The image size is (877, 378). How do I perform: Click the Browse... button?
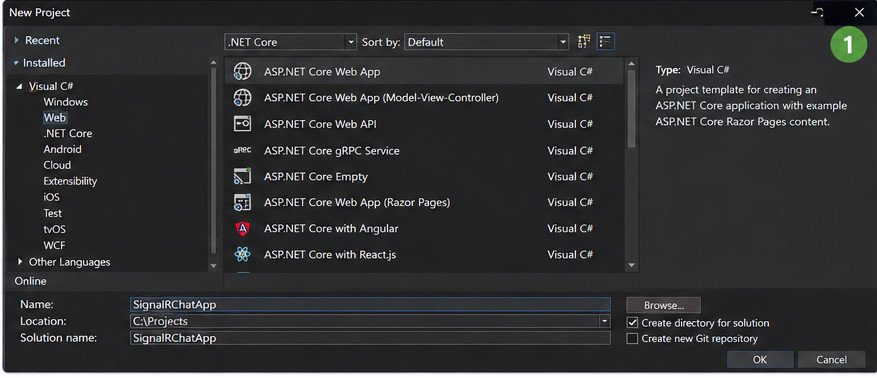tap(664, 305)
